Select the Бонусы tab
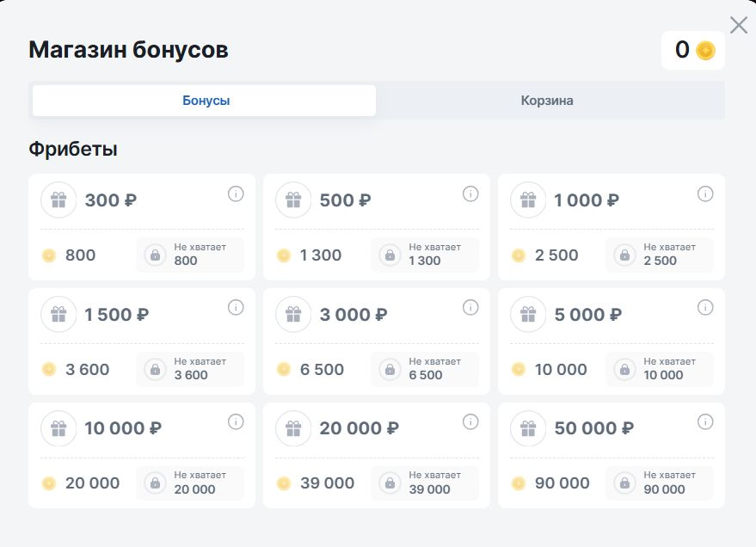 tap(206, 101)
